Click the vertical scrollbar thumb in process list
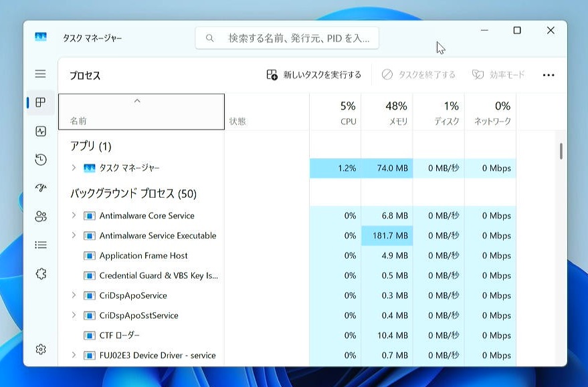Screen dimensions: 588x387 tap(561, 151)
